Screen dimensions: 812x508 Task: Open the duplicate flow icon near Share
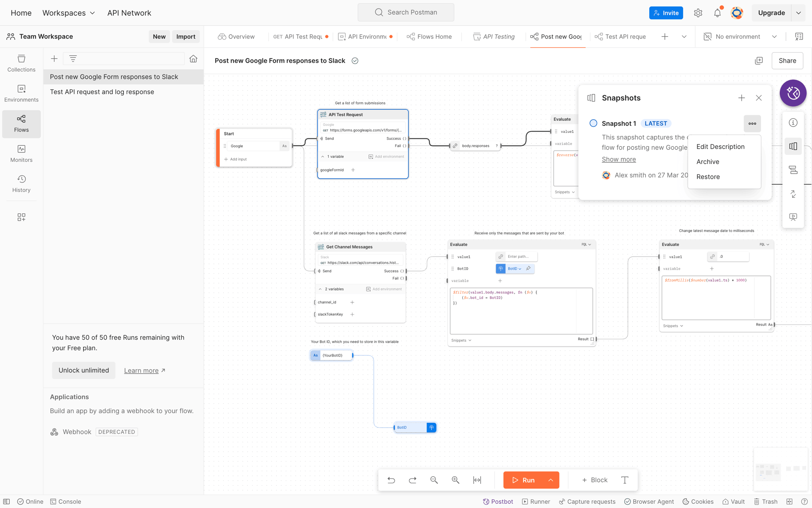click(x=759, y=61)
